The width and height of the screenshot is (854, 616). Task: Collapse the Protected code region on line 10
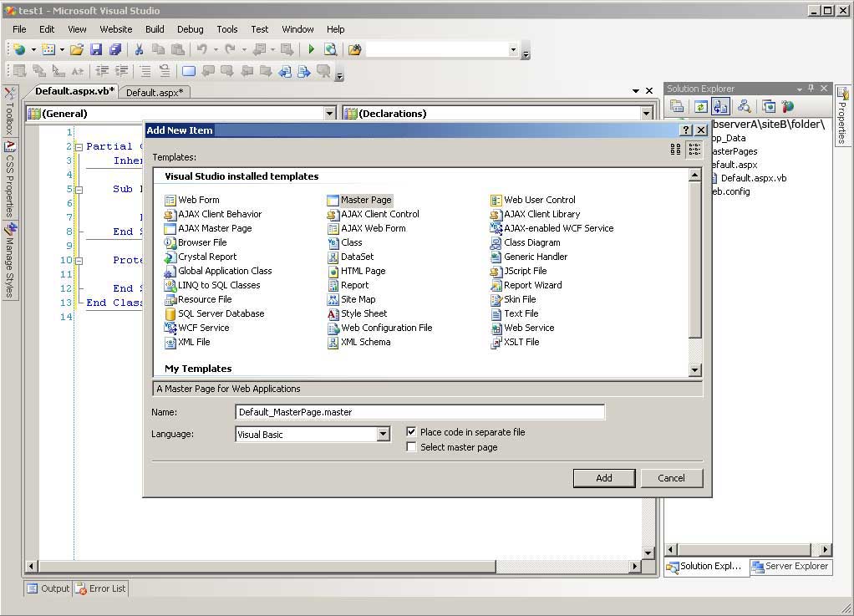pyautogui.click(x=79, y=261)
